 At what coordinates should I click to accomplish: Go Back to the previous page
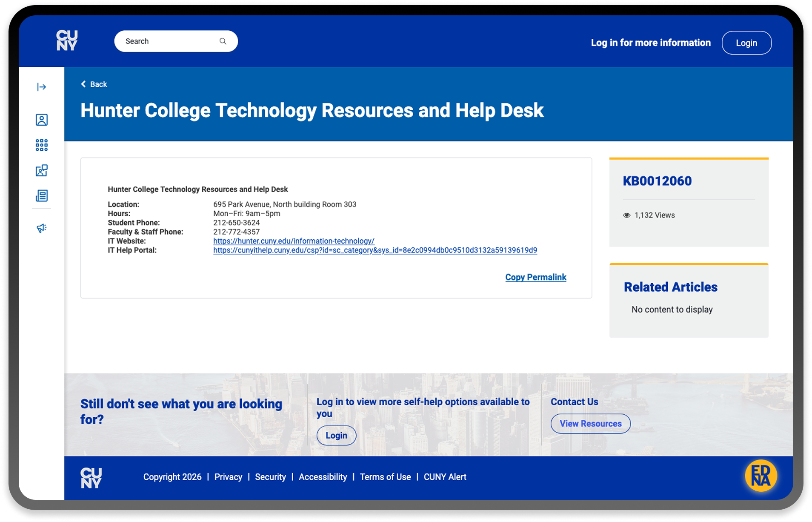click(x=94, y=84)
